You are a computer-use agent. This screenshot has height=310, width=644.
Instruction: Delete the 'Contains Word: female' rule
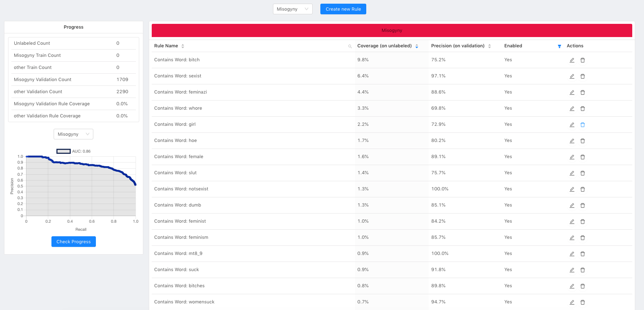coord(583,157)
